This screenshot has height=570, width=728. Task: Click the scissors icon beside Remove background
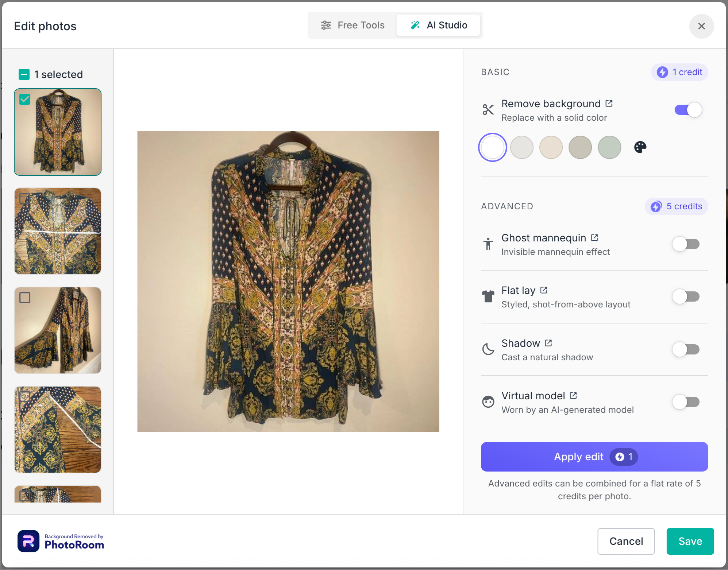(488, 110)
